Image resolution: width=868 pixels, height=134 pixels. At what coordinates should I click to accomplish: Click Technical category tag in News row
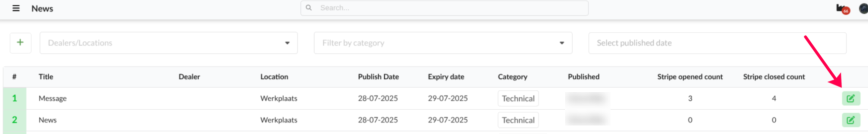pyautogui.click(x=518, y=120)
